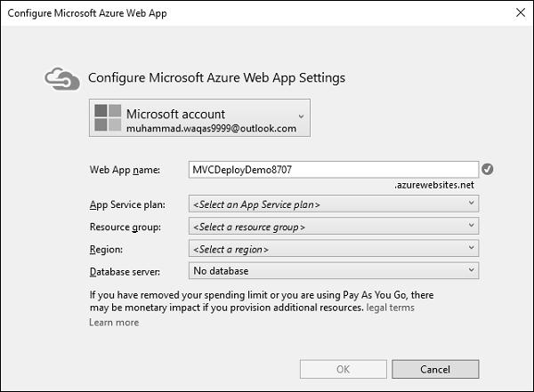Image resolution: width=534 pixels, height=392 pixels.
Task: Close the Configure Azure Web App dialog
Action: pyautogui.click(x=519, y=13)
